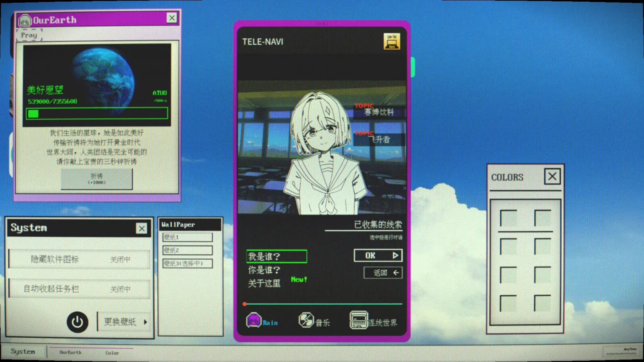This screenshot has height=362, width=644.
Task: Click the 返回 back arrow button
Action: 383,273
